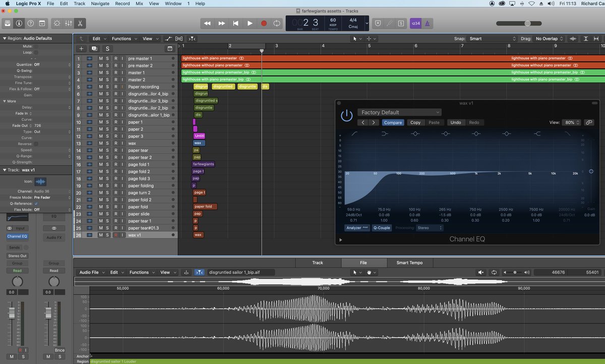The image size is (605, 364).
Task: Switch to the Track tab in editor
Action: coord(318,263)
